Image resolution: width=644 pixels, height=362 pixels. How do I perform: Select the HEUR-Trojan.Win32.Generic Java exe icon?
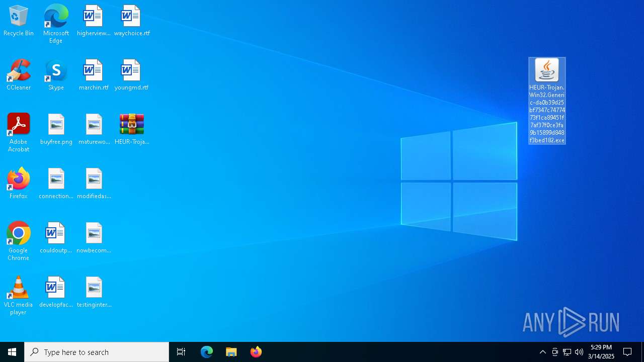[x=547, y=101]
